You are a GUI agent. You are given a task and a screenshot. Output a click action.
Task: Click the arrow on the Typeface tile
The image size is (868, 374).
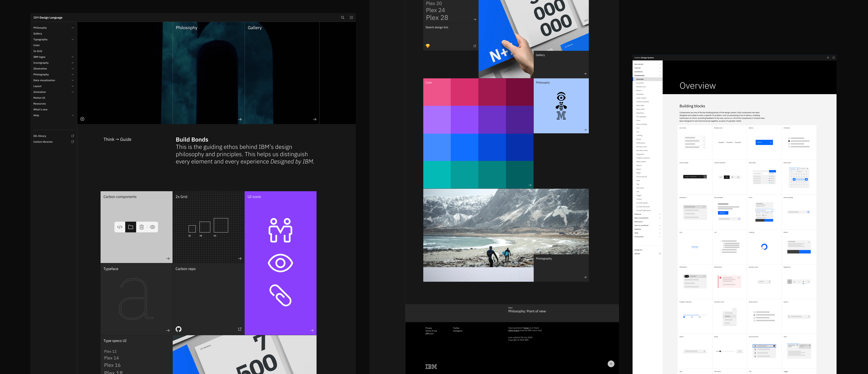(168, 330)
